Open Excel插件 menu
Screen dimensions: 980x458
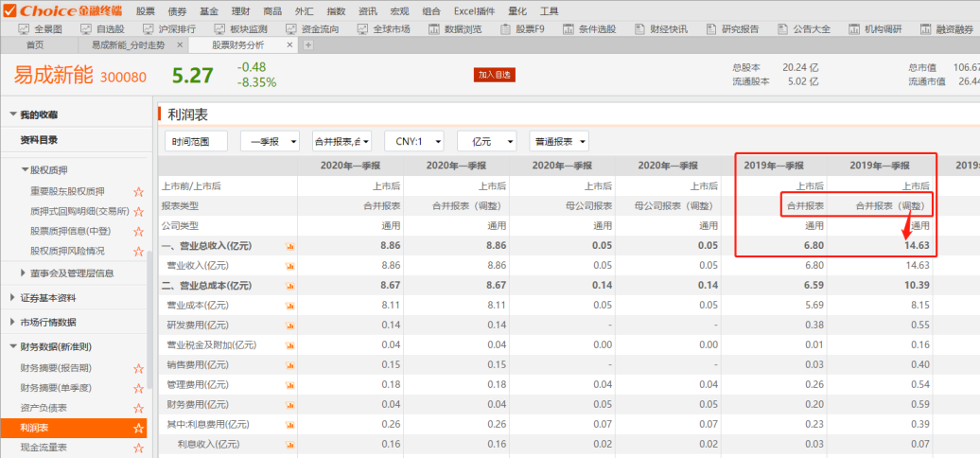click(474, 10)
